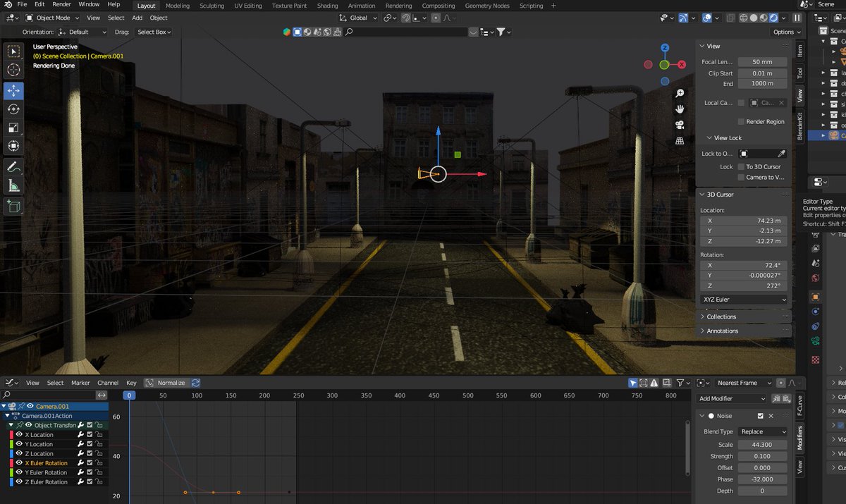
Task: Open the Render menu
Action: click(61, 5)
